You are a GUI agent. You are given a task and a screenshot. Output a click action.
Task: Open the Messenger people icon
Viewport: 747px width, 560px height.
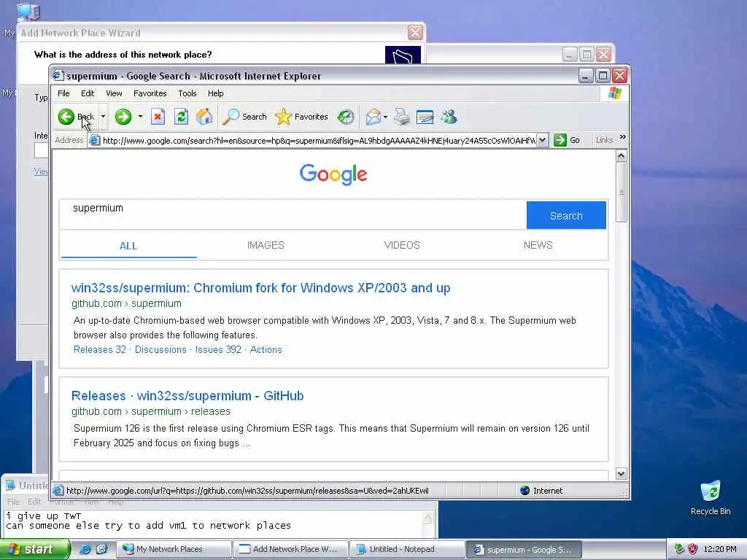point(449,117)
